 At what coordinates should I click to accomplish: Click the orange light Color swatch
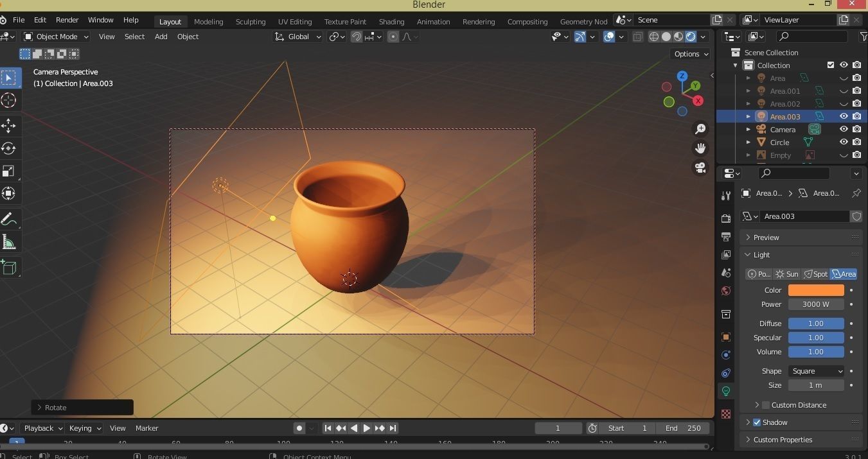click(816, 290)
